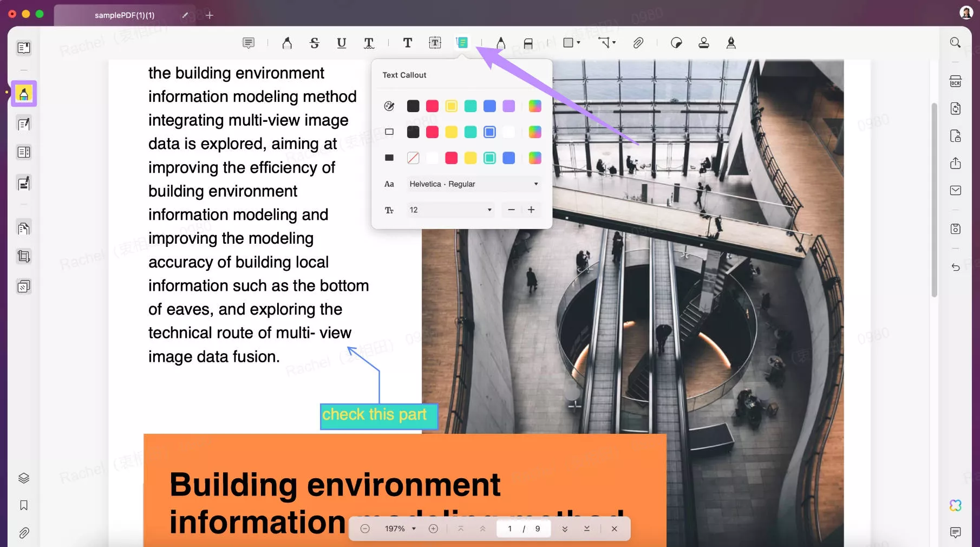
Task: Open the rectangle shapes dropdown
Action: point(572,43)
